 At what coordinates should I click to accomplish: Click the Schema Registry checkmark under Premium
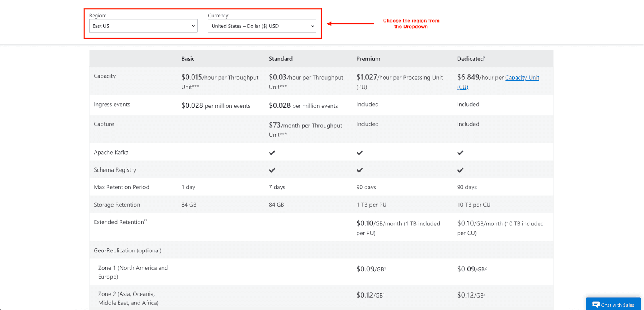[359, 170]
